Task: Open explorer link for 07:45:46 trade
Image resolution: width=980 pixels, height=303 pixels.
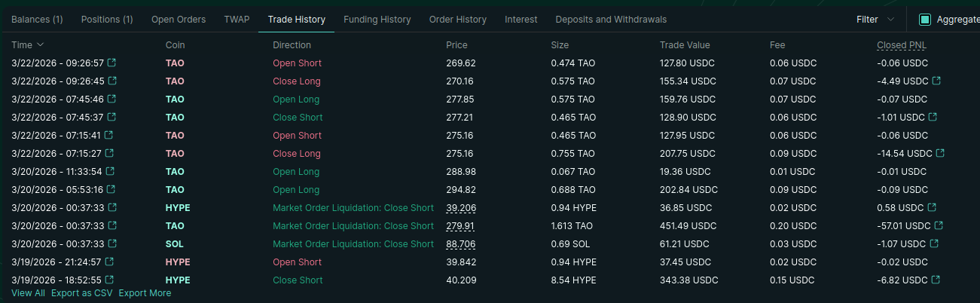Action: [111, 99]
